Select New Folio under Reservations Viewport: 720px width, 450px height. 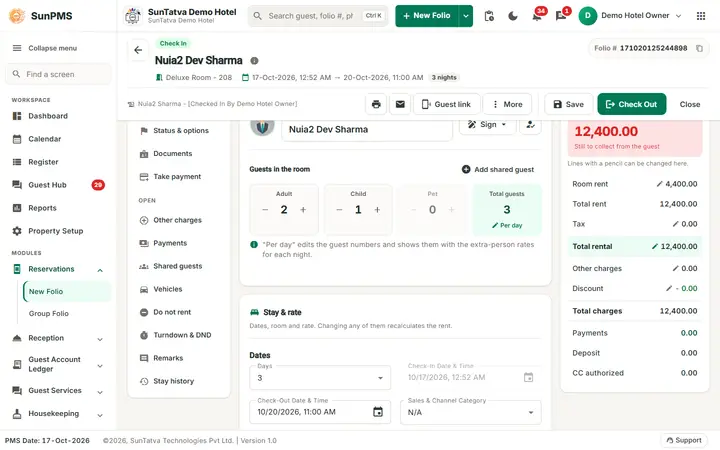(67, 292)
